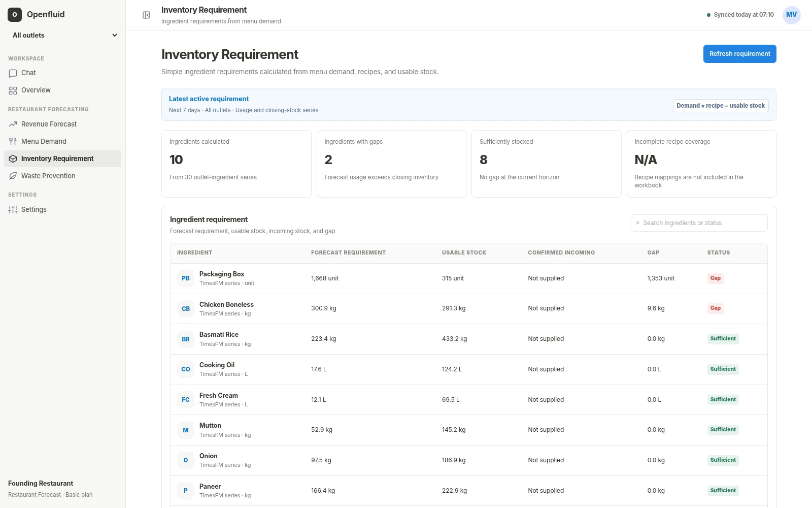Click the Chat speech bubble icon
Viewport: 812px width, 508px height.
pos(13,73)
